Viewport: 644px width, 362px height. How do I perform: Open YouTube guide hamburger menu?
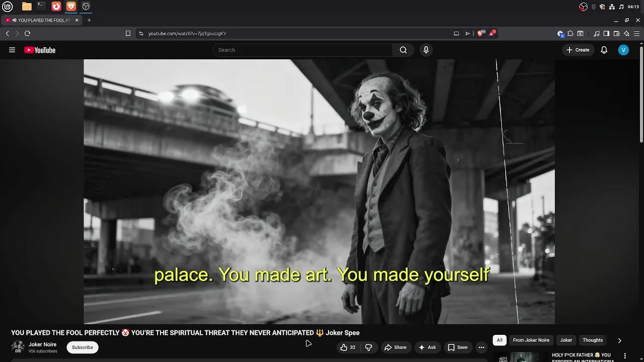12,50
